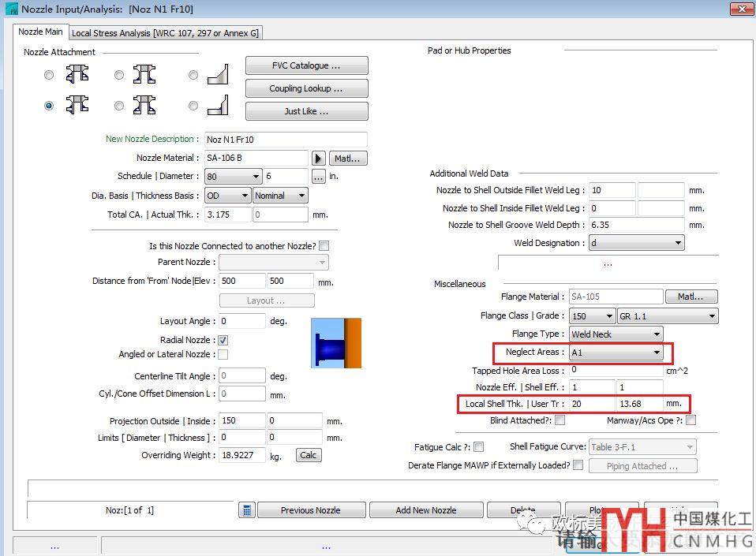Open the Flange Type dropdown showing Weld Neck
The height and width of the screenshot is (556, 756).
(x=616, y=334)
